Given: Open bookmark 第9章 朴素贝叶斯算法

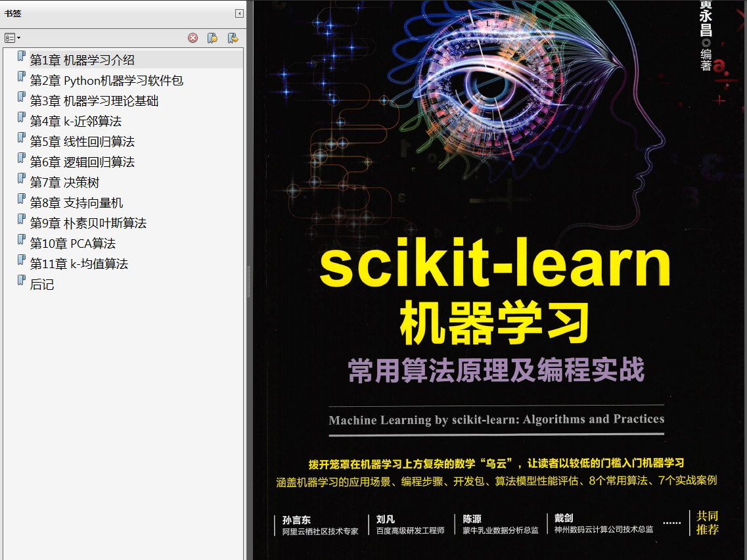Looking at the screenshot, I should tap(88, 223).
